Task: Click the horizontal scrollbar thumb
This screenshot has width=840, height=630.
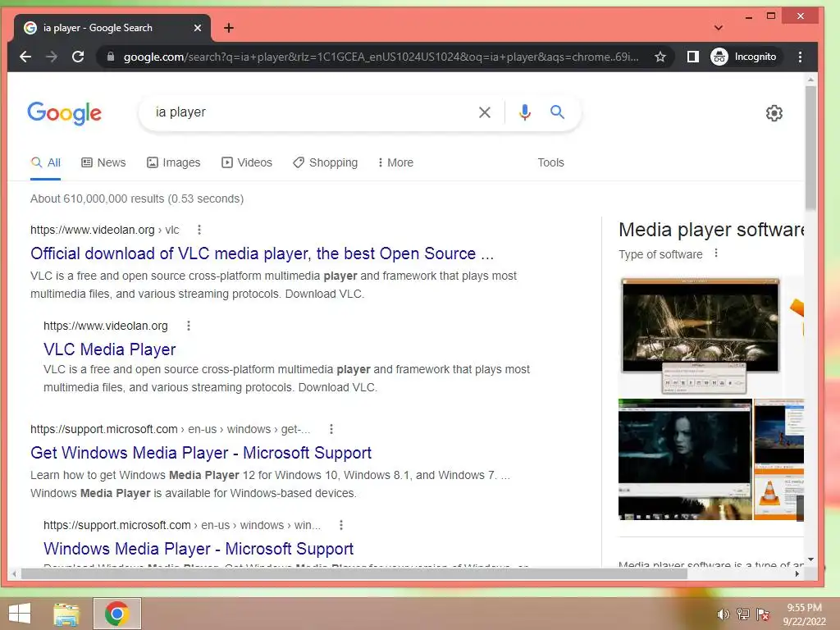Action: click(x=354, y=573)
